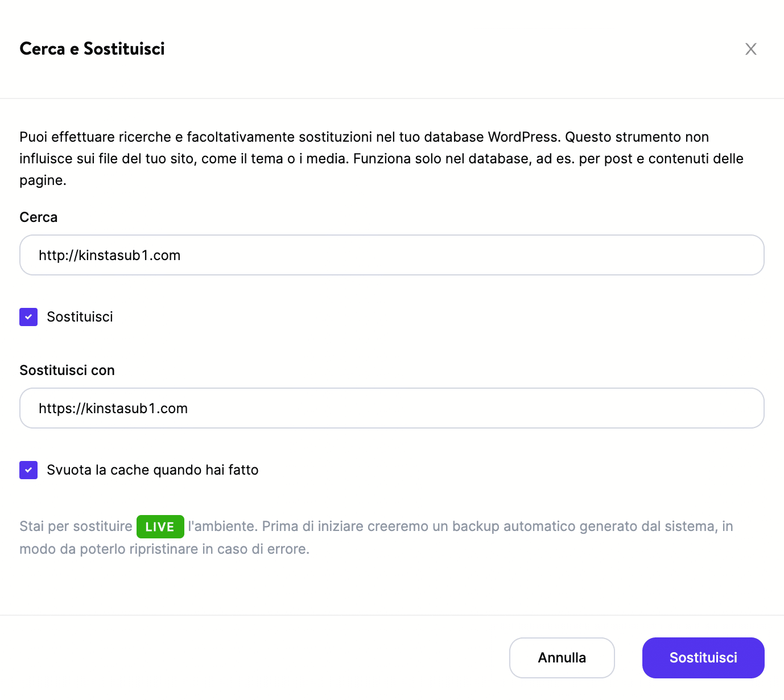Confirm with the purple Sostituisci button

(703, 658)
